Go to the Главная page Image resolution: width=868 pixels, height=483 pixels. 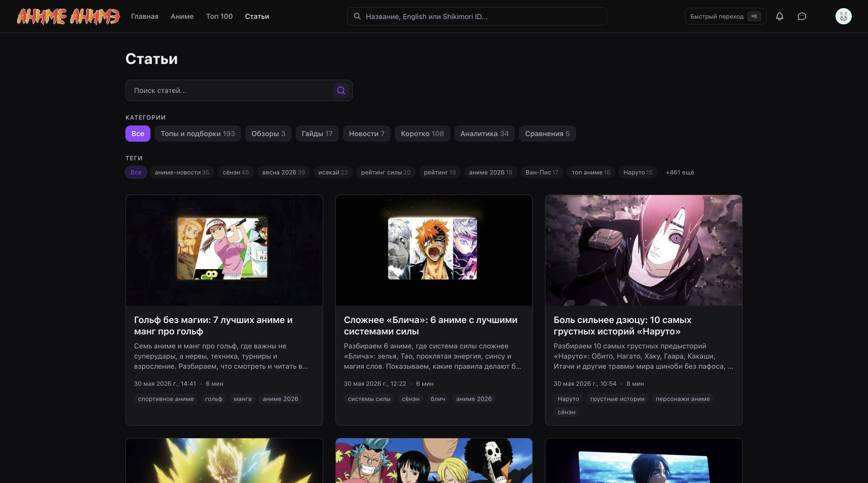tap(145, 16)
